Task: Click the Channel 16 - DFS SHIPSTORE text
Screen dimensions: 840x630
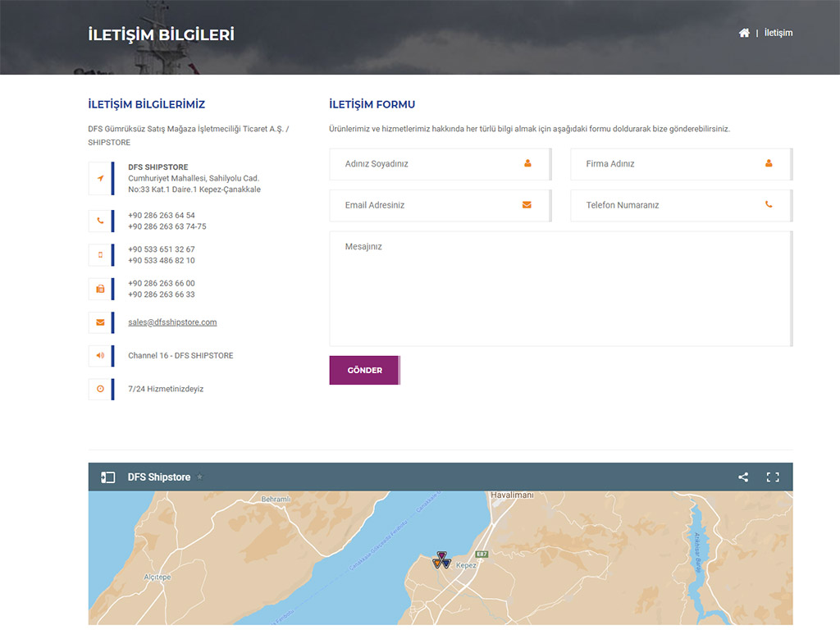Action: [x=180, y=356]
